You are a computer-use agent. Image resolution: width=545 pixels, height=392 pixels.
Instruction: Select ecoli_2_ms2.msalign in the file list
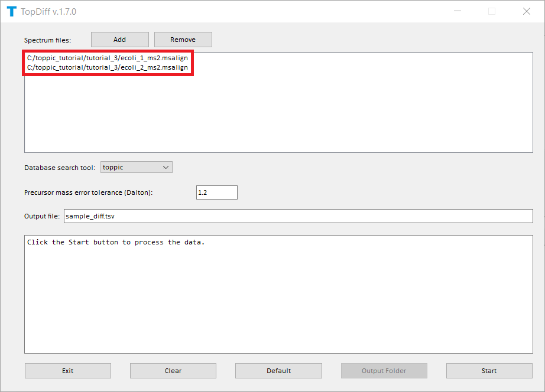pyautogui.click(x=108, y=67)
